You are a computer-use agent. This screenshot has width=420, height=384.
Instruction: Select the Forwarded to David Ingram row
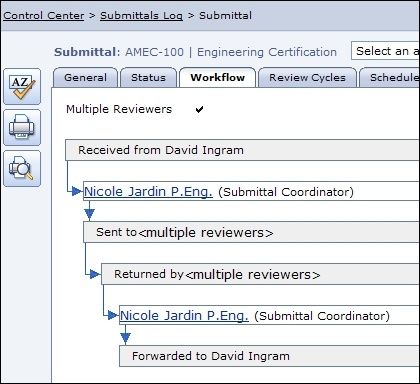coord(269,356)
